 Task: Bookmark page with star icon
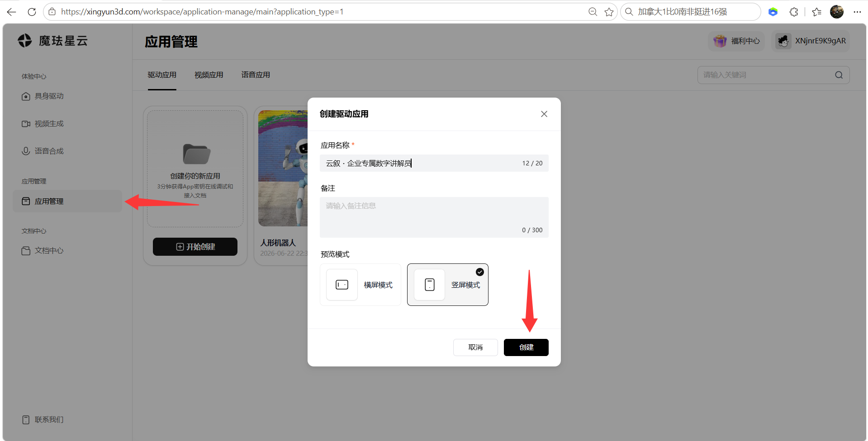coord(609,12)
